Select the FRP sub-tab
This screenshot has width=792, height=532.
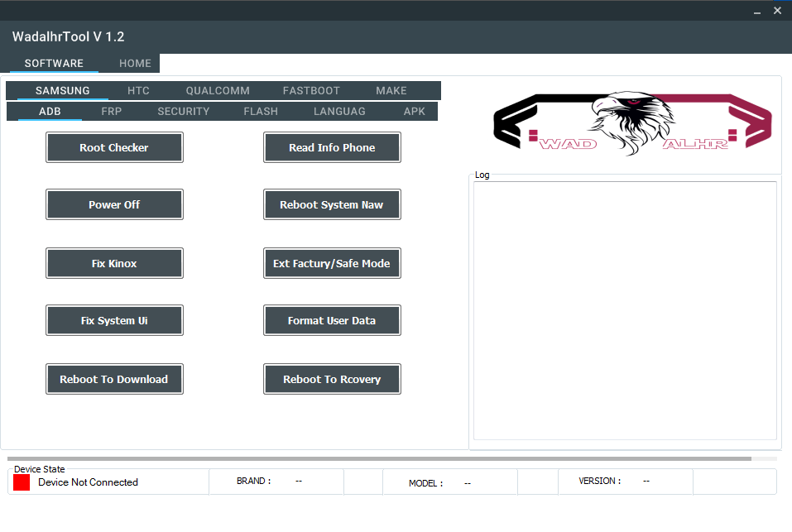tap(112, 112)
